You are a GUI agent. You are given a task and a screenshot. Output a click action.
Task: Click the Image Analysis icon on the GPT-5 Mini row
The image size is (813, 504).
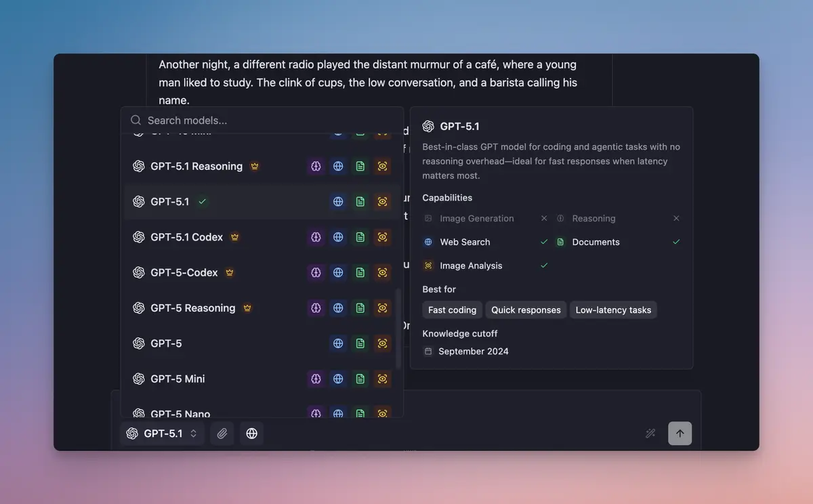point(382,379)
